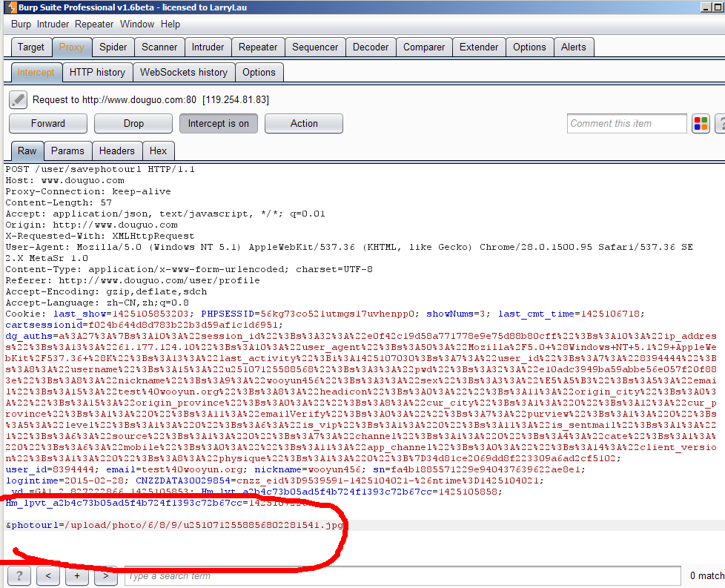
Task: Switch to the Params view tab
Action: click(67, 151)
